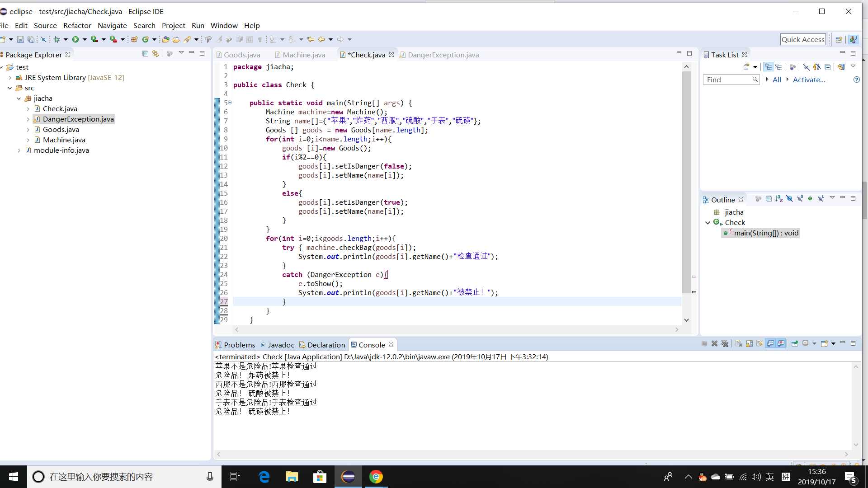Click the Clear Console icon

click(x=739, y=344)
